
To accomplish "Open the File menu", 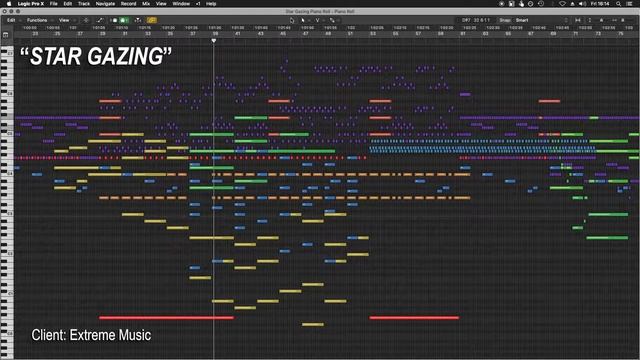I will point(53,4).
